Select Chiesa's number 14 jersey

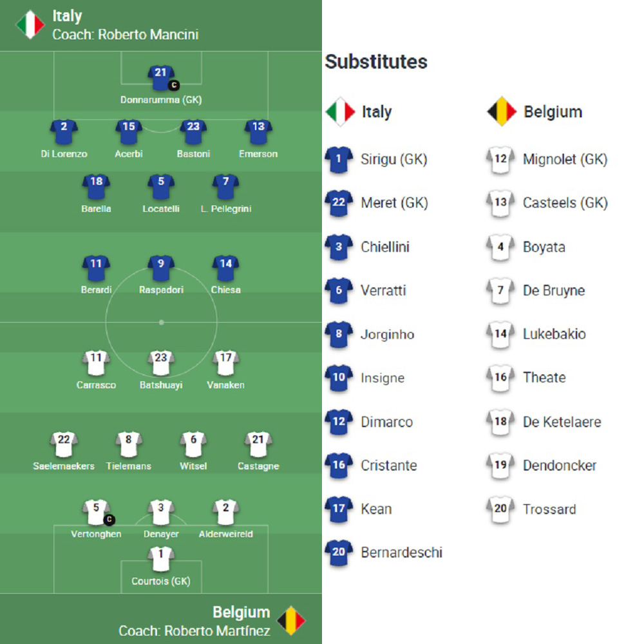(x=225, y=266)
